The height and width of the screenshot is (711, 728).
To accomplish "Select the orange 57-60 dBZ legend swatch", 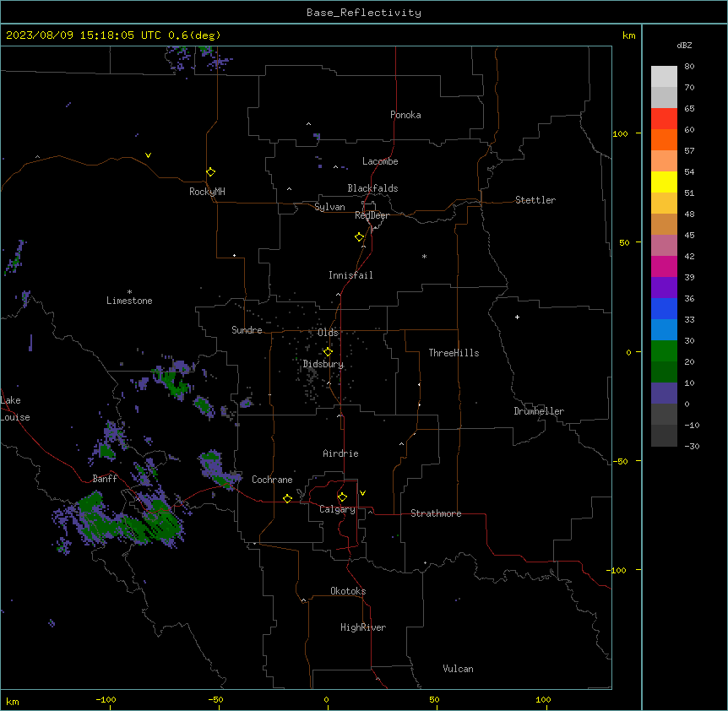I will coord(664,139).
